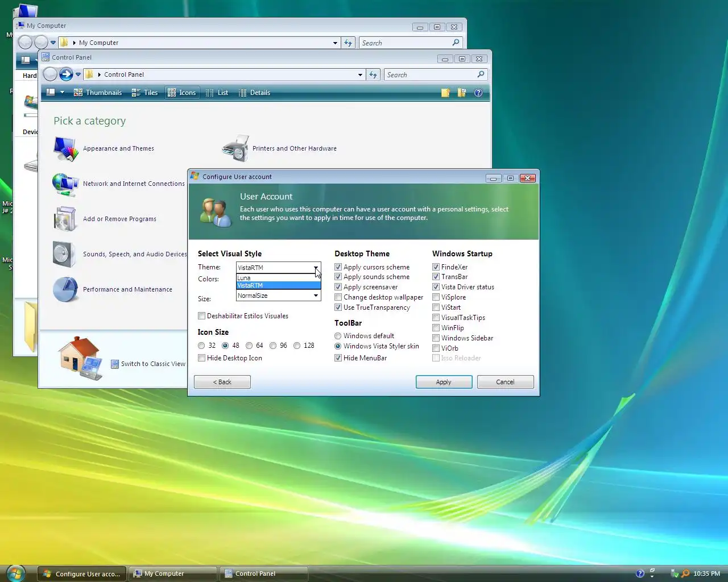Click the taskbar clock showing 10:35 PM
This screenshot has width=728, height=582.
click(706, 573)
